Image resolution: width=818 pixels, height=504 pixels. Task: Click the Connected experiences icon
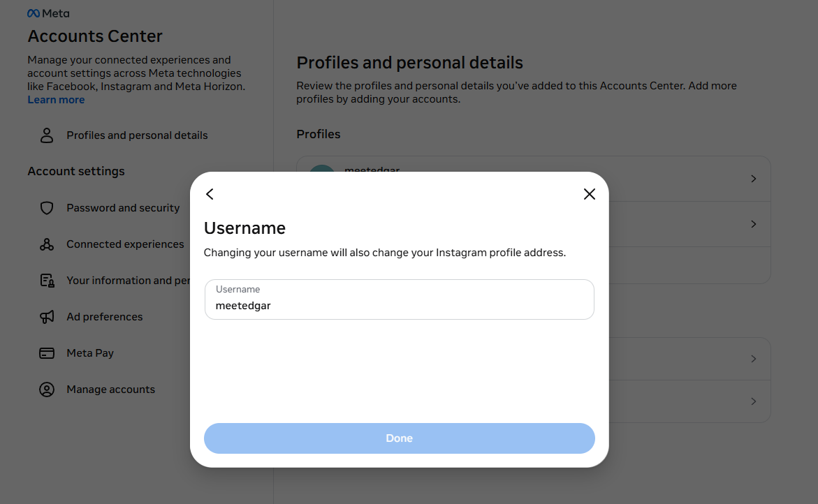coord(46,244)
